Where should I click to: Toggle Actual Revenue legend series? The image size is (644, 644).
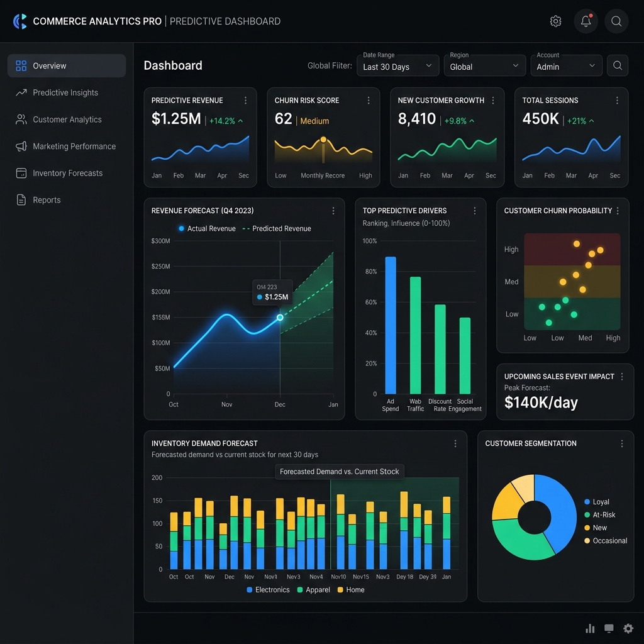(207, 229)
